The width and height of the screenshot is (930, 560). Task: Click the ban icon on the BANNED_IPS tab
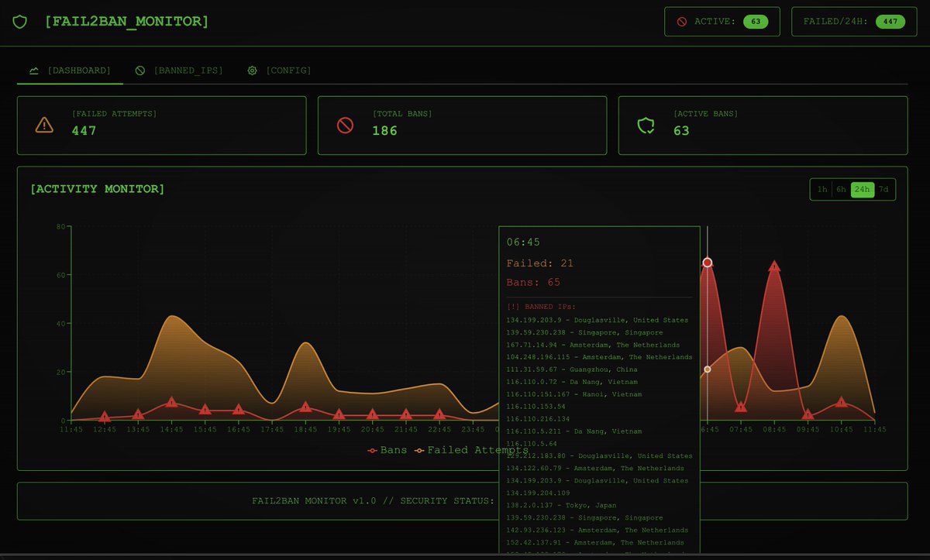140,70
